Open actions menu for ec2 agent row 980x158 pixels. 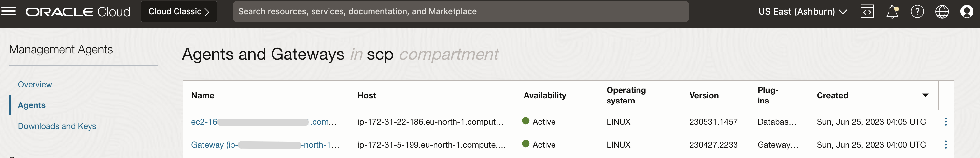point(946,122)
